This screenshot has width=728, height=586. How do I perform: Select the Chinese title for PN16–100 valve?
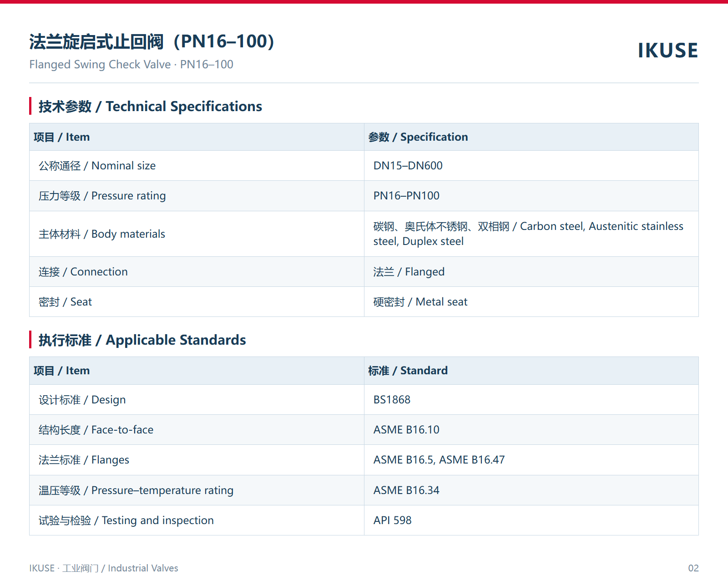152,41
